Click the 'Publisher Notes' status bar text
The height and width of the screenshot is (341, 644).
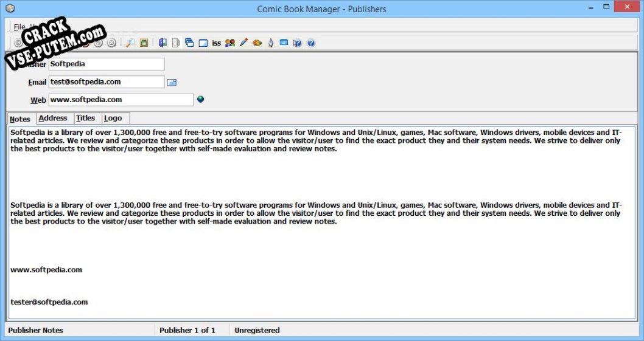(36, 330)
